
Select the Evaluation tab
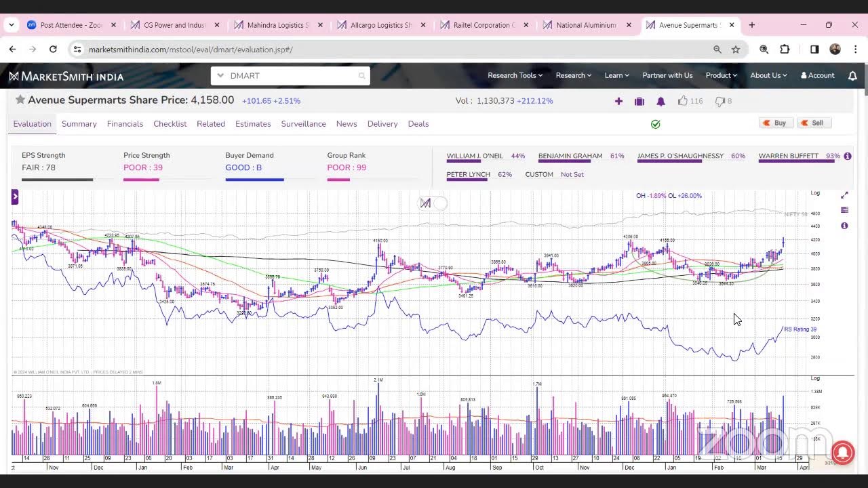pyautogui.click(x=33, y=124)
